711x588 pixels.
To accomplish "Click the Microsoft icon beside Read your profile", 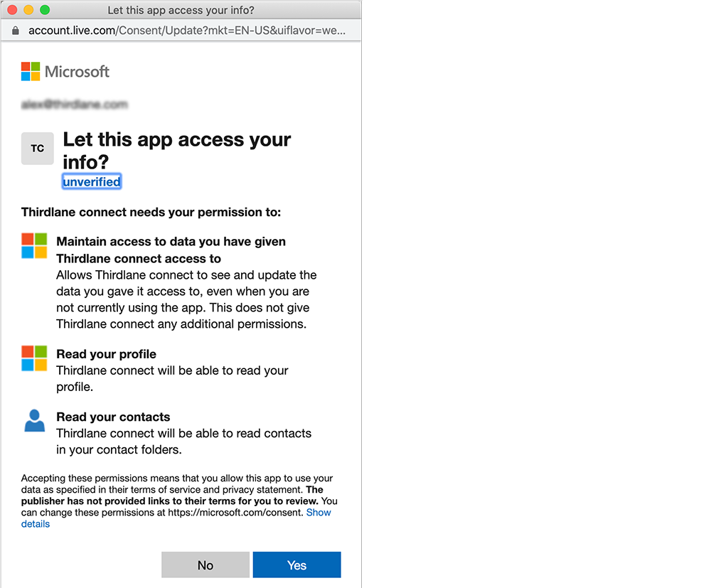I will [x=34, y=358].
